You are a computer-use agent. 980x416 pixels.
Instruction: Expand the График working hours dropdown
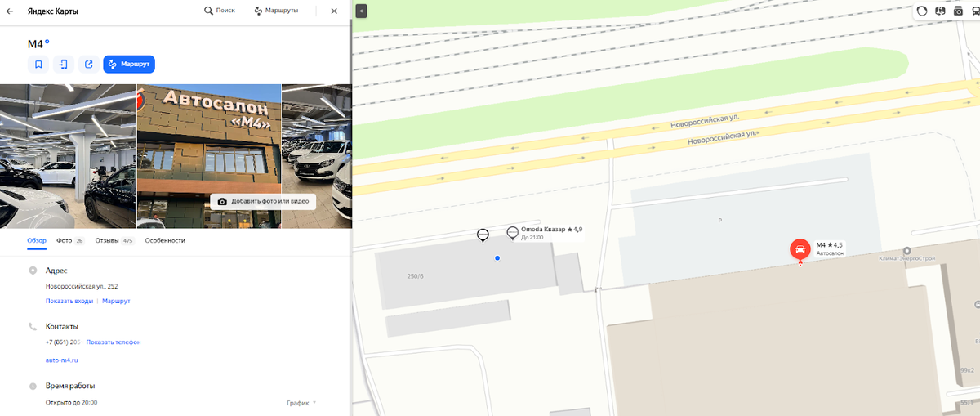(x=301, y=403)
